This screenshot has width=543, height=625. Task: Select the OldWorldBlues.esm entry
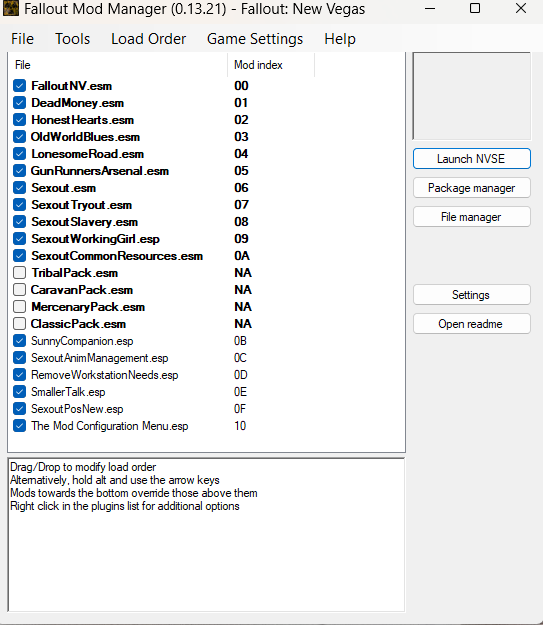(85, 137)
